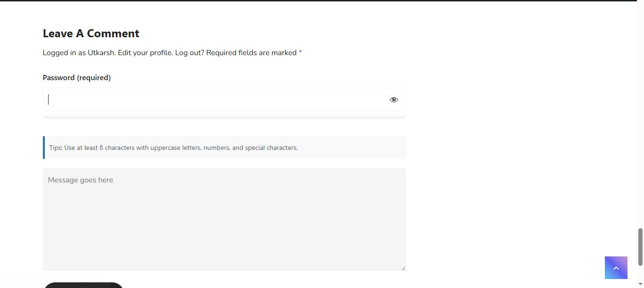Click the Required fields are marked text

pos(251,53)
